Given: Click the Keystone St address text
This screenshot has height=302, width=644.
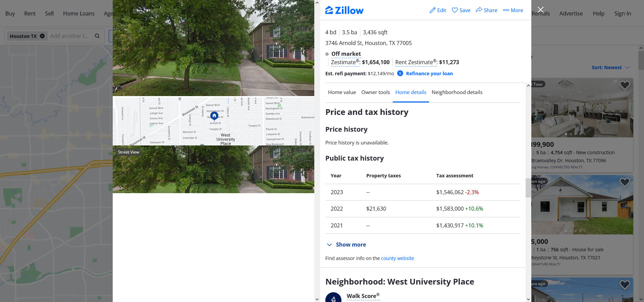Looking at the screenshot, I should click(x=566, y=258).
